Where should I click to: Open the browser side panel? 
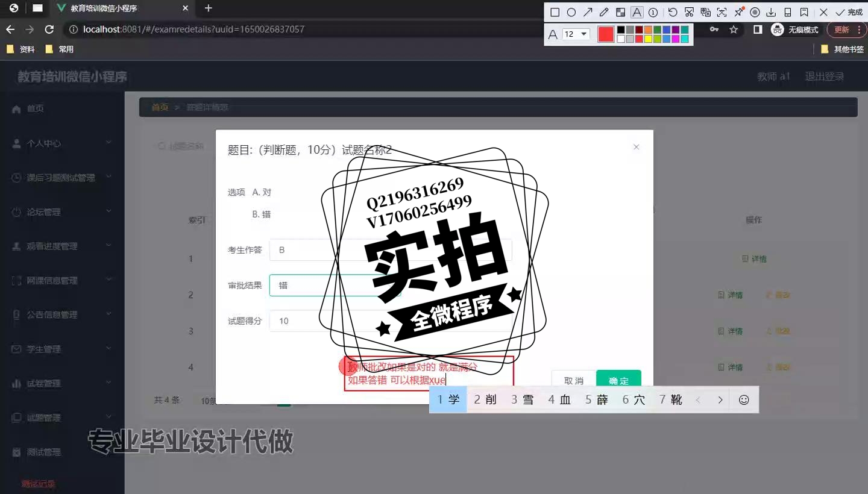[758, 30]
